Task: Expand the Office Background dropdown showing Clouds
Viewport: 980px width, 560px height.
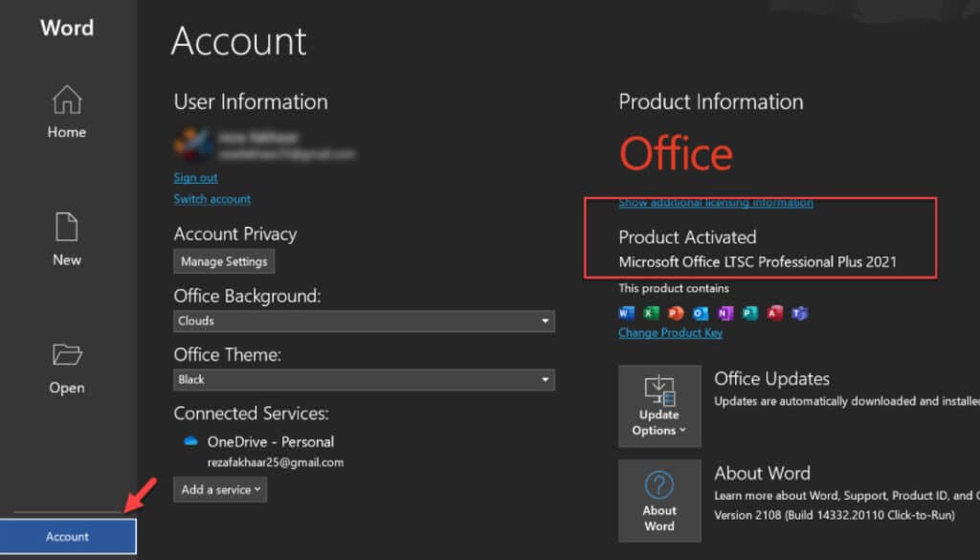Action: (364, 321)
